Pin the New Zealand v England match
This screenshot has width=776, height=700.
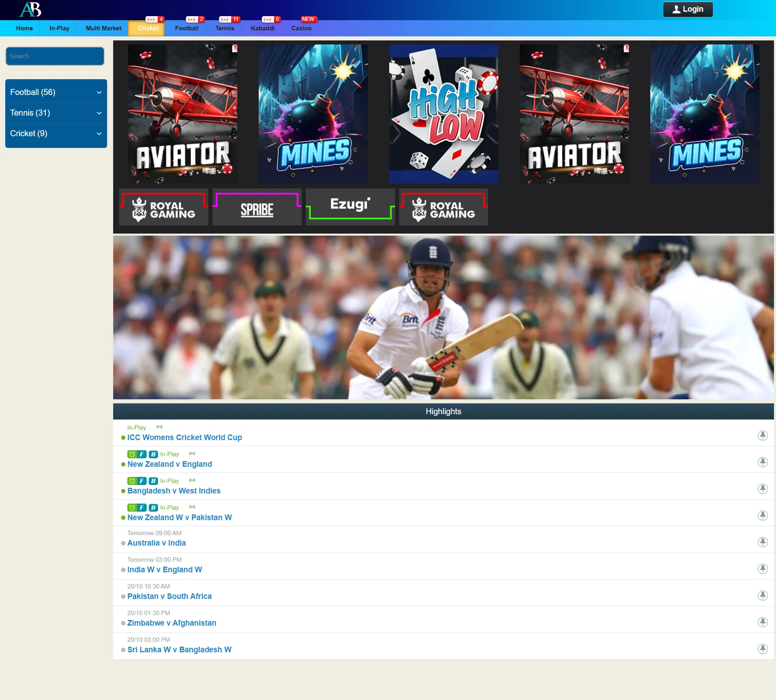pyautogui.click(x=762, y=462)
